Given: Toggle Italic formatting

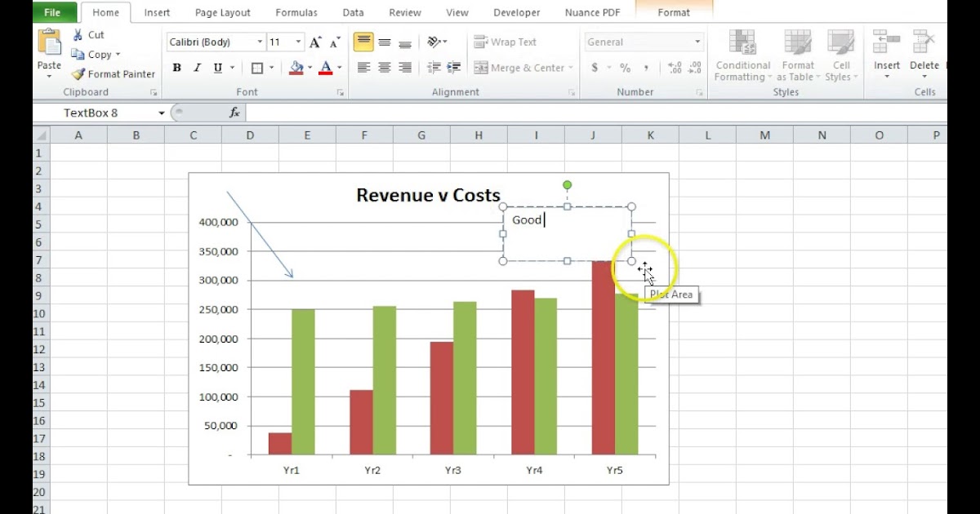Looking at the screenshot, I should (x=197, y=69).
